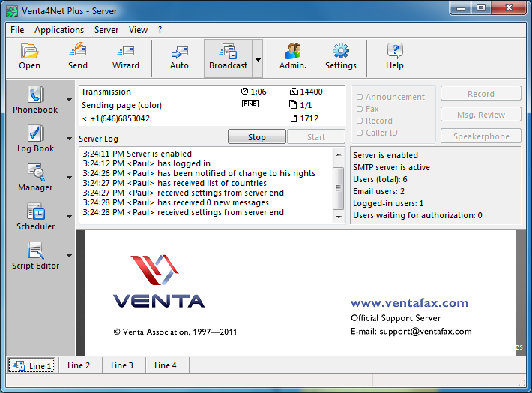This screenshot has height=393, width=532.
Task: Click the Server Log scrollbar thumb
Action: [338, 188]
